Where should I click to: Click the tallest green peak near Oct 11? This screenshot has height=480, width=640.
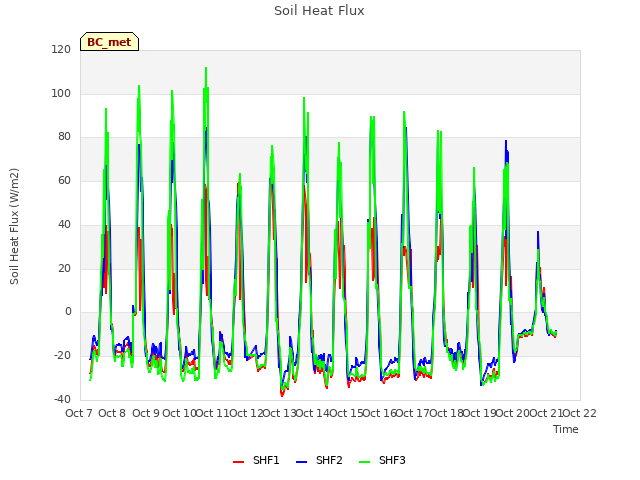pos(206,69)
